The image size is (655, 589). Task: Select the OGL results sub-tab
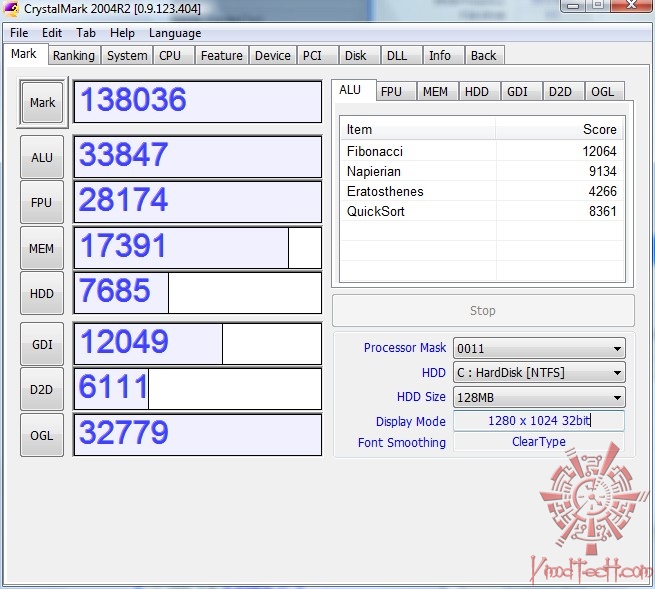tap(604, 91)
